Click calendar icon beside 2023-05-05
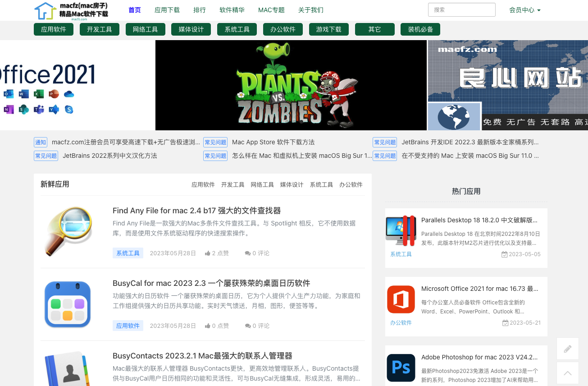Image resolution: width=588 pixels, height=386 pixels. (x=505, y=254)
